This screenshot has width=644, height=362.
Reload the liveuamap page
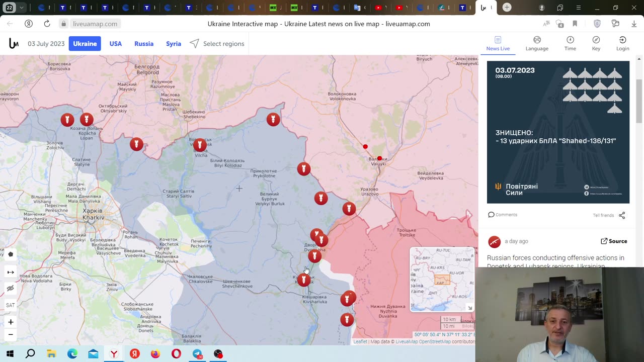pyautogui.click(x=47, y=24)
